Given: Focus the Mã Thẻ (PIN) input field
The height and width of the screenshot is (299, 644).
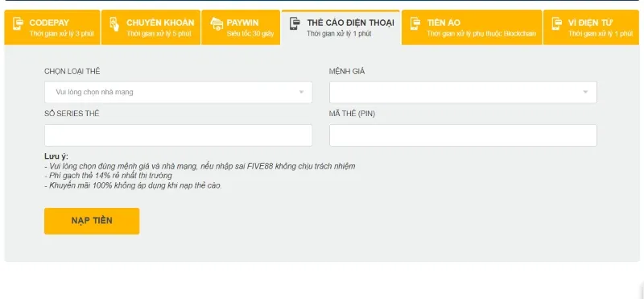Looking at the screenshot, I should pyautogui.click(x=463, y=135).
